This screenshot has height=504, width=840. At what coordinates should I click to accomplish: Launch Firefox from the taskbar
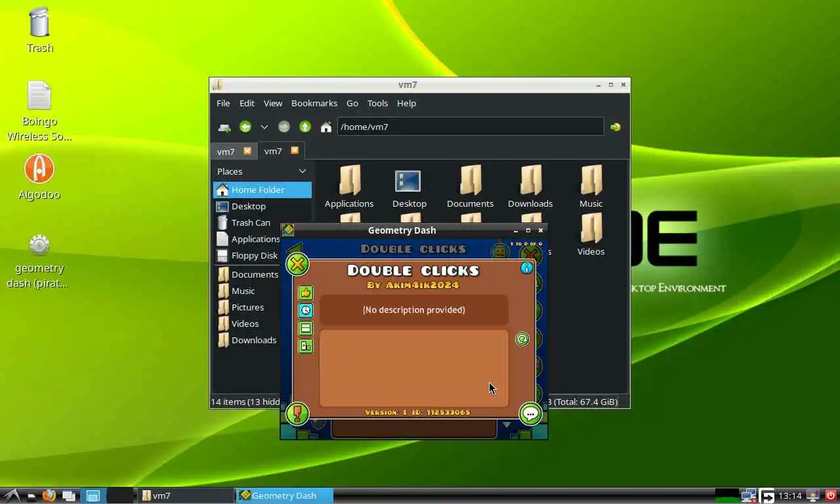click(49, 495)
